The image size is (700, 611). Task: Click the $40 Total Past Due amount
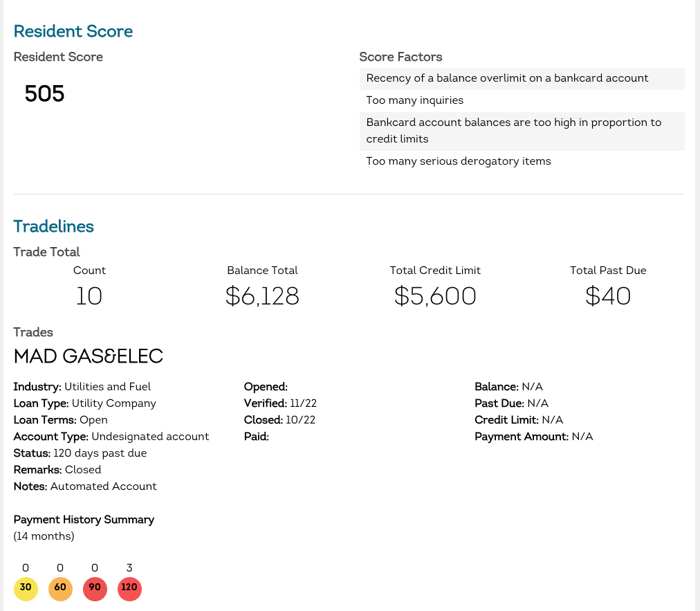tap(608, 296)
